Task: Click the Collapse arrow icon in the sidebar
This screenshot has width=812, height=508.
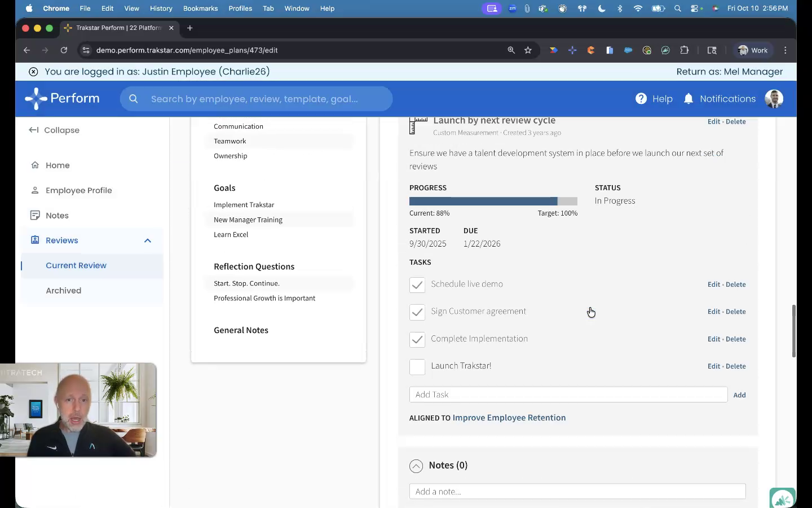Action: (34, 130)
